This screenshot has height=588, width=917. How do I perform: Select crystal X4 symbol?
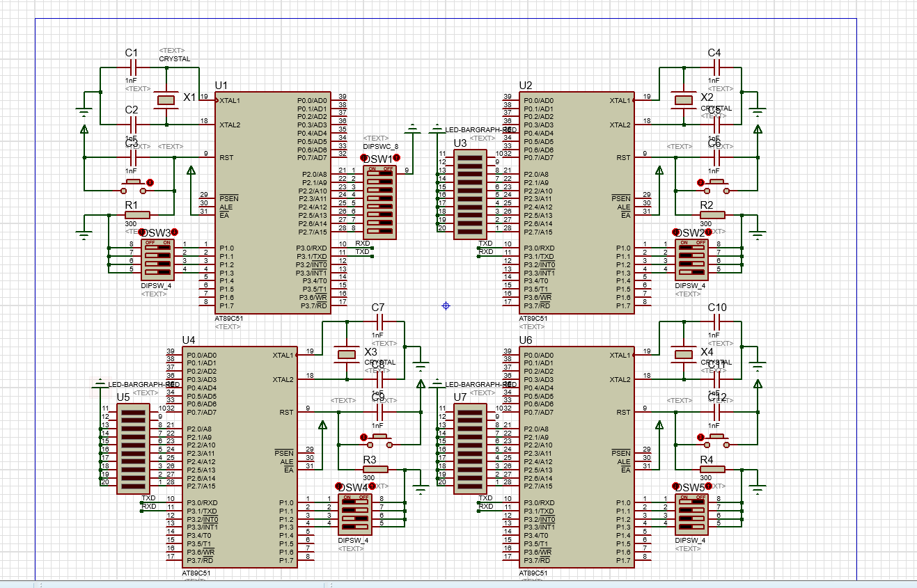pos(683,355)
